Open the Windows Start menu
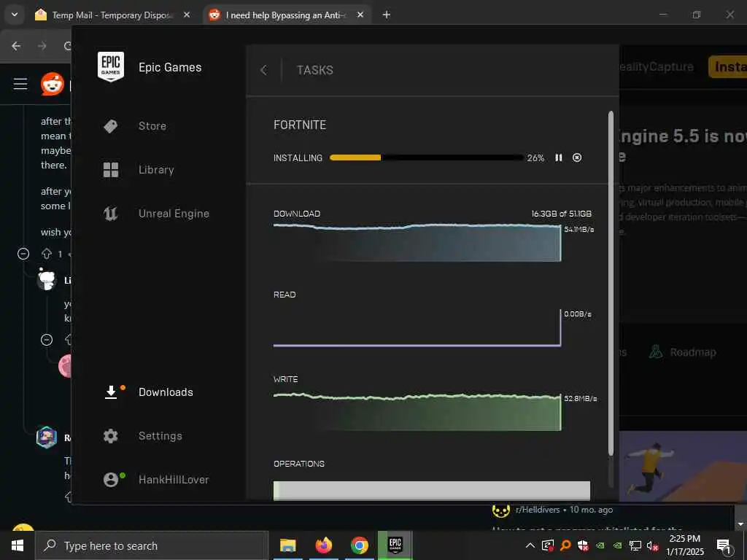 point(18,545)
